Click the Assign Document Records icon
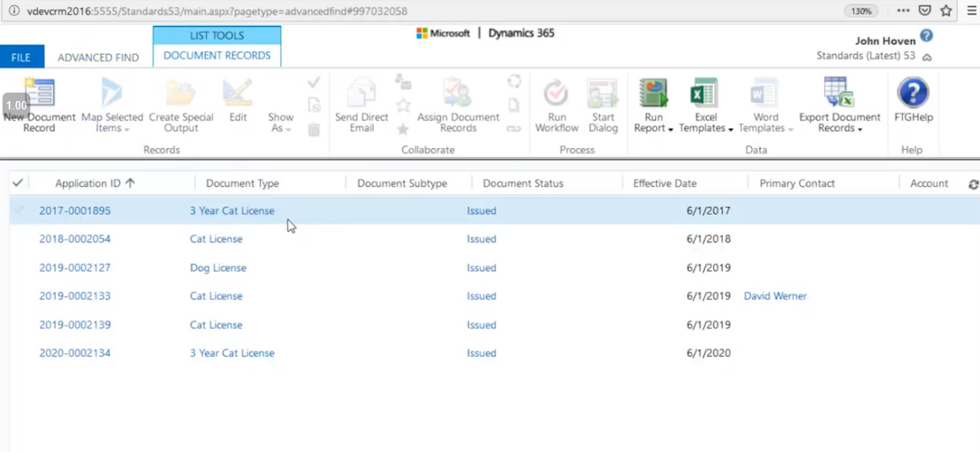This screenshot has width=980, height=452. tap(458, 94)
